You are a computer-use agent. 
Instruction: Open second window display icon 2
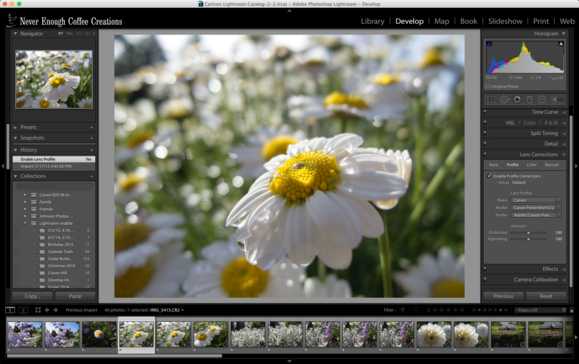point(23,310)
